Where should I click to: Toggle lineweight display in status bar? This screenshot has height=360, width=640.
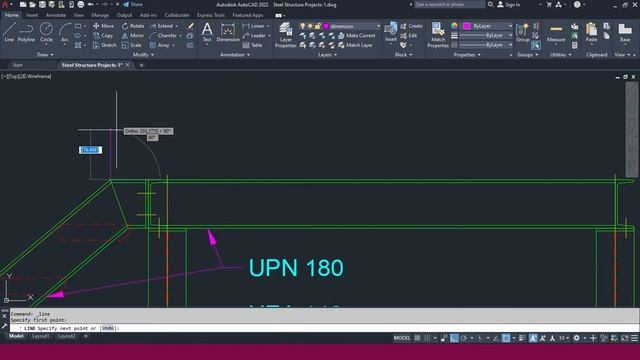click(x=522, y=338)
